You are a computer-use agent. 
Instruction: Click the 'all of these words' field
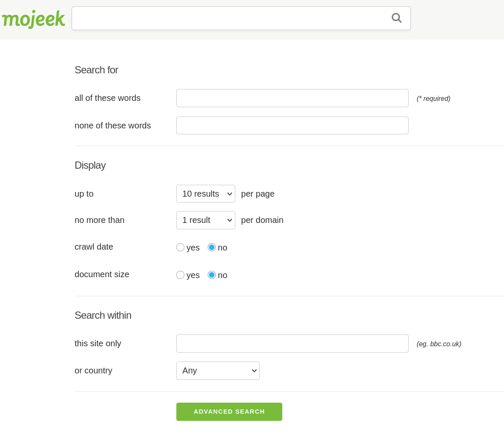pyautogui.click(x=292, y=98)
